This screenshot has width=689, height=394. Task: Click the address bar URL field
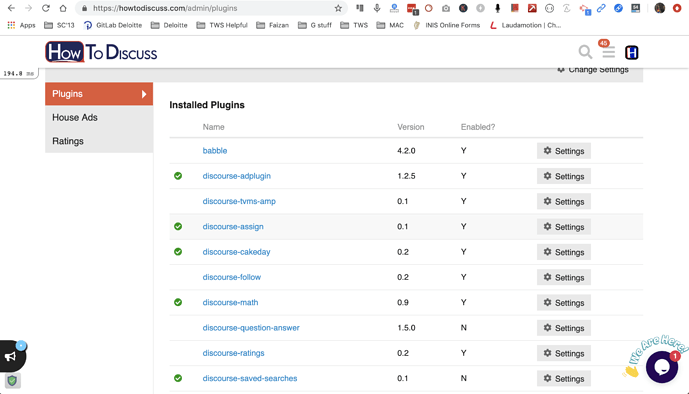pos(211,8)
